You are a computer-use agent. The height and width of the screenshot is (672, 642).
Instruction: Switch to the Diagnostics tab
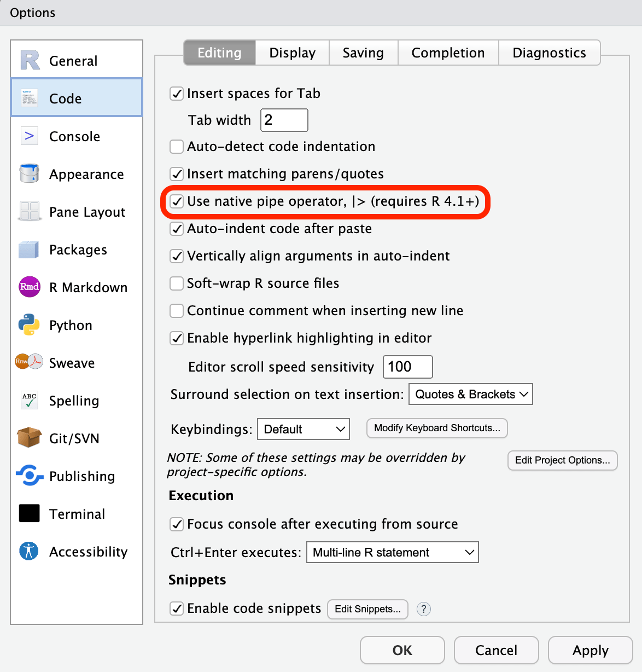click(x=549, y=53)
